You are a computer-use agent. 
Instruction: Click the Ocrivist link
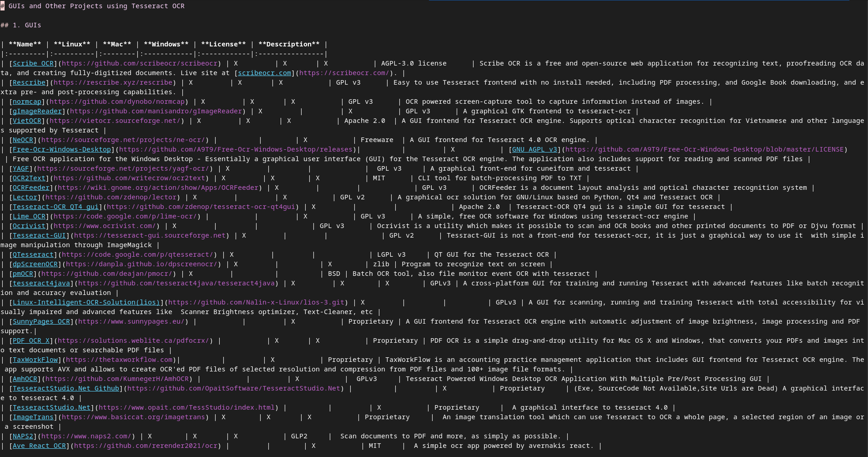(x=29, y=226)
